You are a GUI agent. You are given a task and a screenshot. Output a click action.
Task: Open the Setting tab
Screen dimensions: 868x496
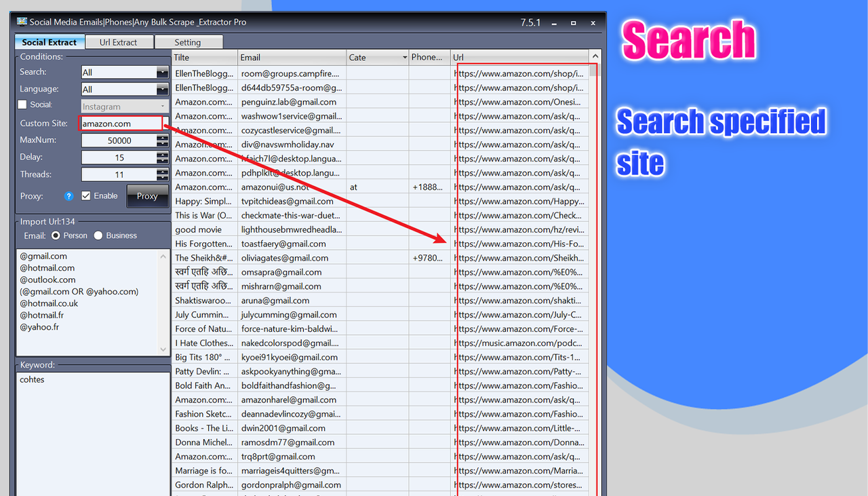[188, 42]
